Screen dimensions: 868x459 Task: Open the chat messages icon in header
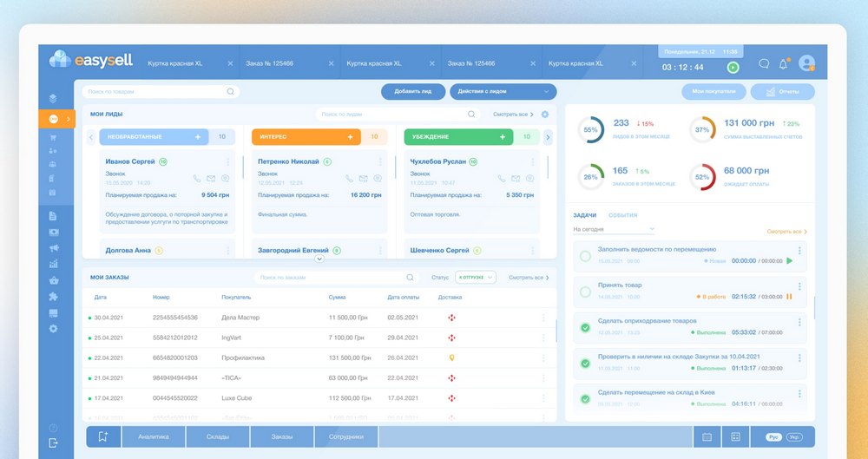pyautogui.click(x=764, y=63)
